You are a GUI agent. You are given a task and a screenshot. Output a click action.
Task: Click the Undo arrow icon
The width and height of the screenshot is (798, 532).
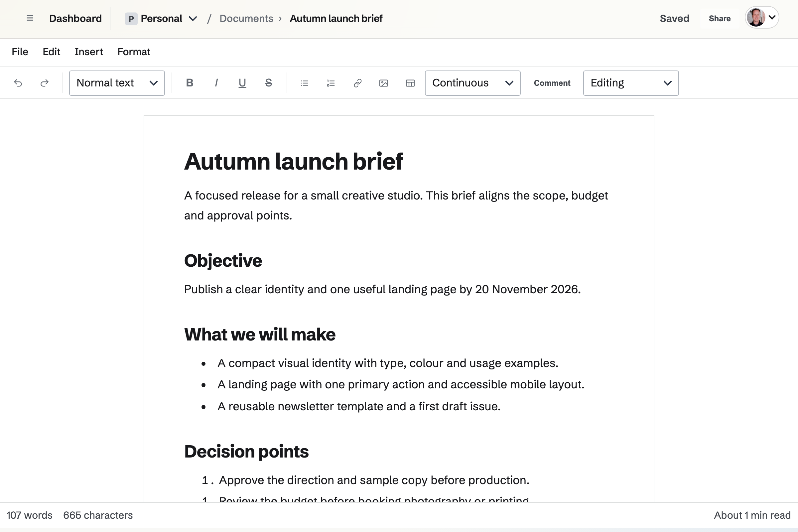(x=18, y=83)
